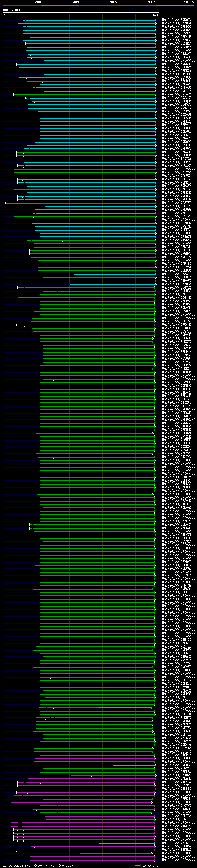Viewport: 197px width, 868px height.
Task: Select UniRef100_Q27145 label
Action: (176, 748)
